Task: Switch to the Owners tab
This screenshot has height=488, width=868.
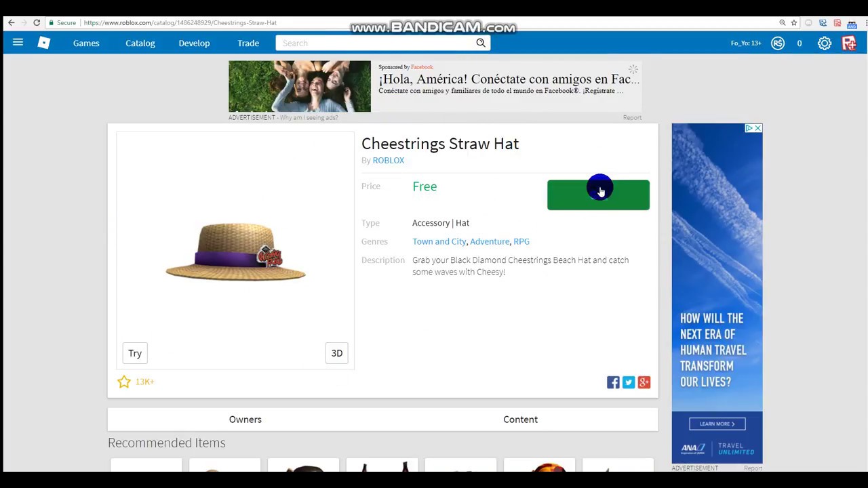Action: (245, 420)
